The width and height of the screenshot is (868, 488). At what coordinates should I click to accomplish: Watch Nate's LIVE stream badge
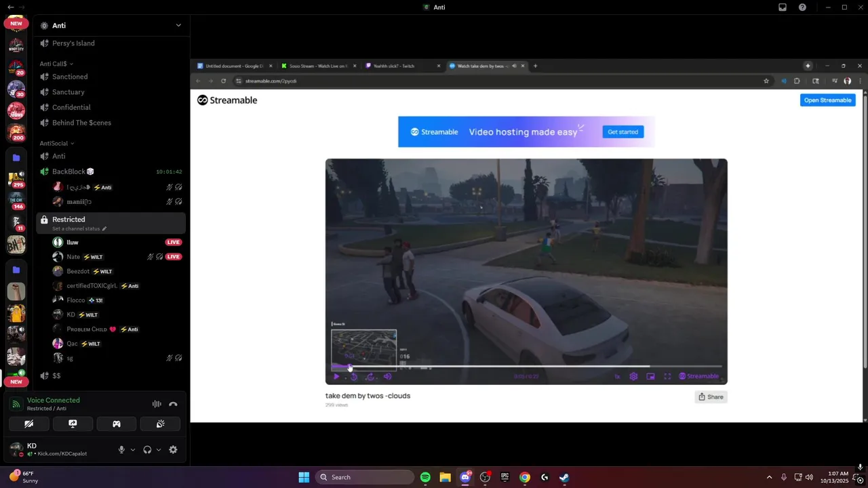[174, 257]
